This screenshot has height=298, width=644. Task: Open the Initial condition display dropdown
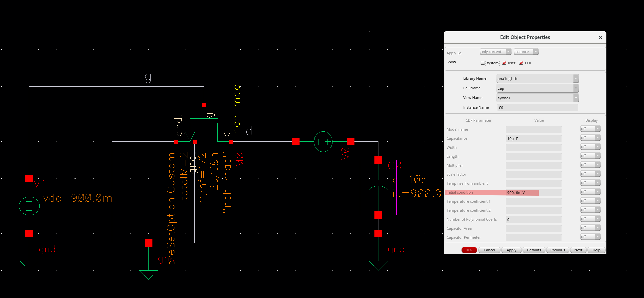coord(590,192)
